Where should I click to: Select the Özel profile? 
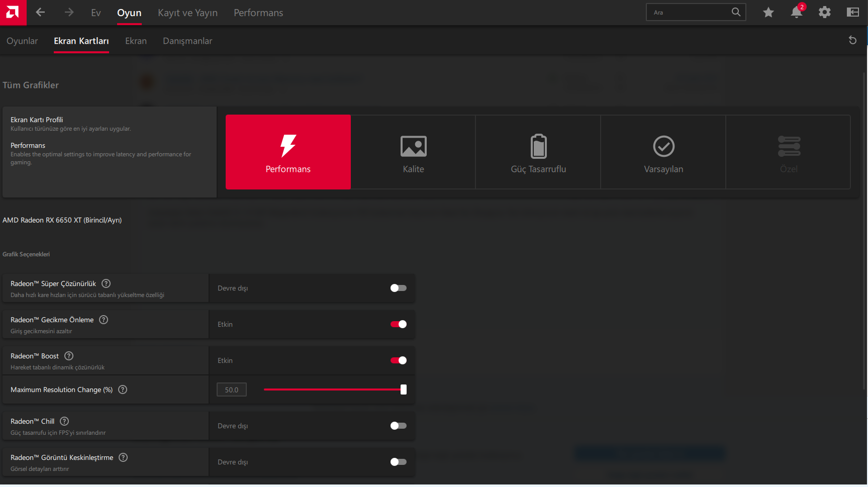(x=789, y=152)
